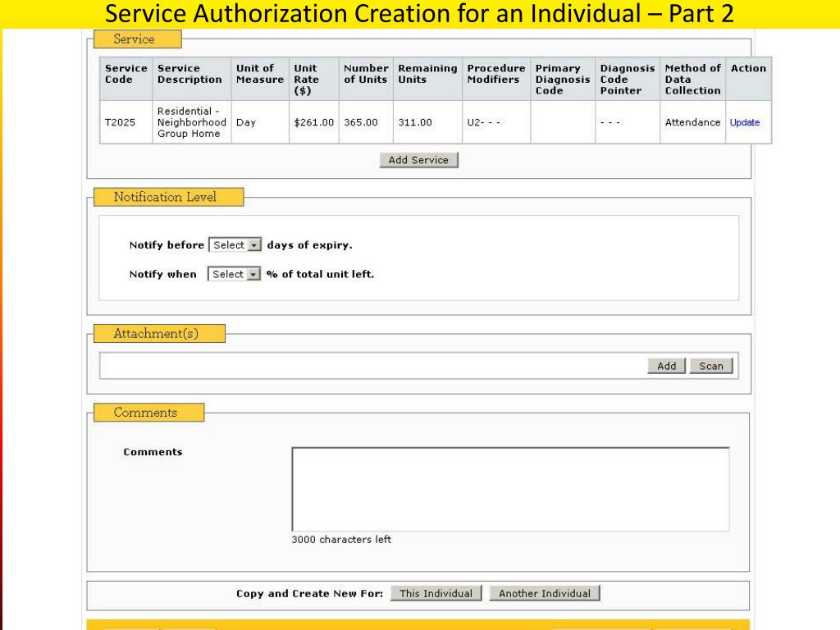The height and width of the screenshot is (630, 840).
Task: Focus the Comments text area
Action: (x=510, y=489)
